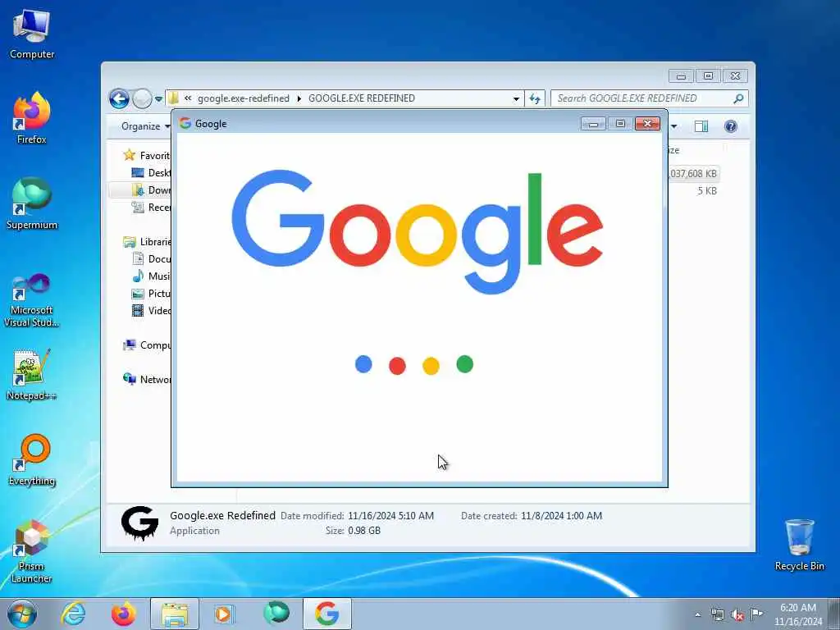This screenshot has width=840, height=630.
Task: Click the Date modified 11/16/2024 5:10 AM value
Action: tap(390, 516)
